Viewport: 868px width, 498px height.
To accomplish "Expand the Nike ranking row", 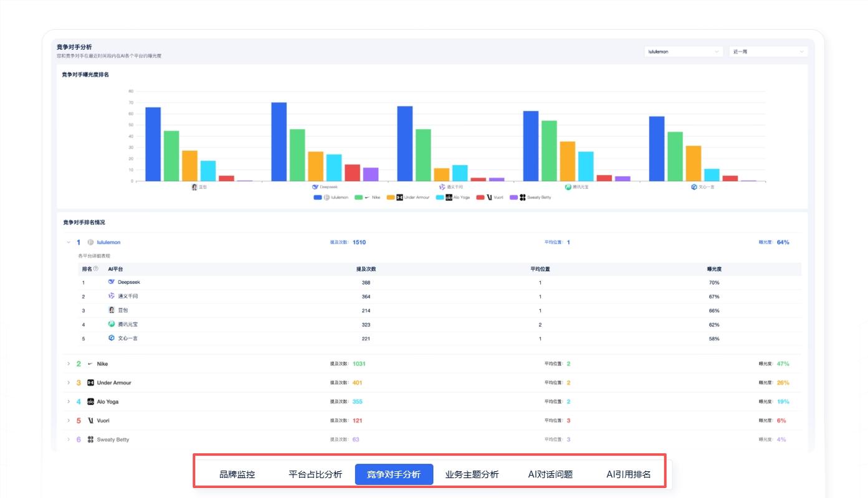I will coord(69,364).
